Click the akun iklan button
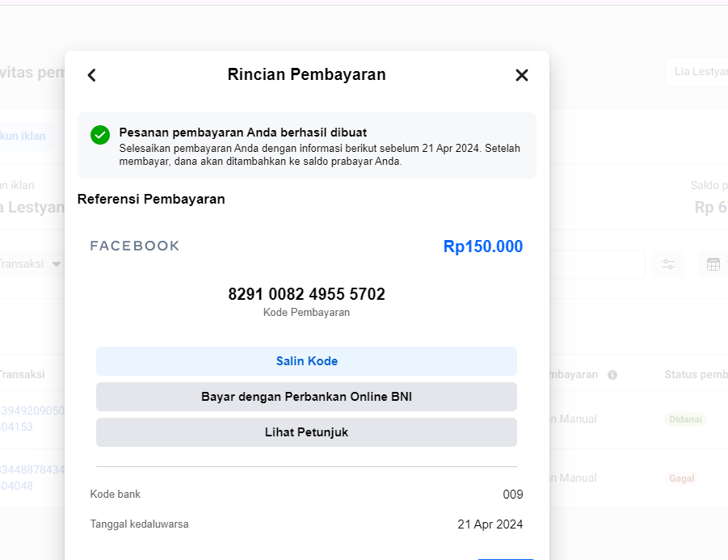 pyautogui.click(x=24, y=136)
